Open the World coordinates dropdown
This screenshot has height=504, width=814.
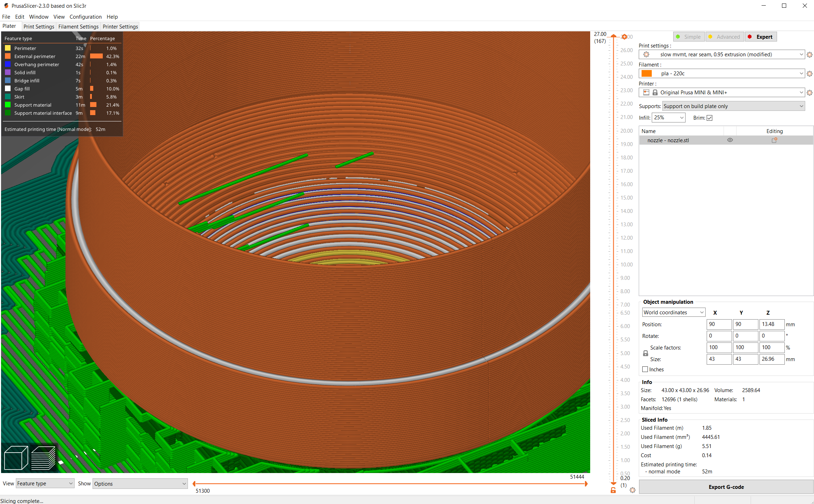pos(673,312)
